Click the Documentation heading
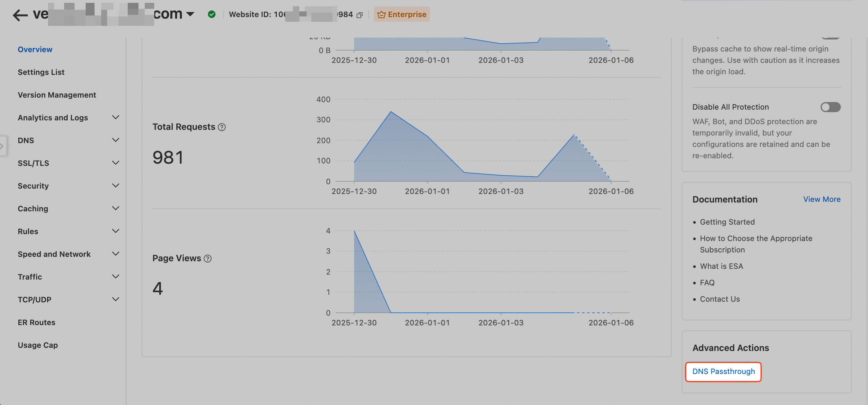Image resolution: width=868 pixels, height=405 pixels. tap(725, 199)
